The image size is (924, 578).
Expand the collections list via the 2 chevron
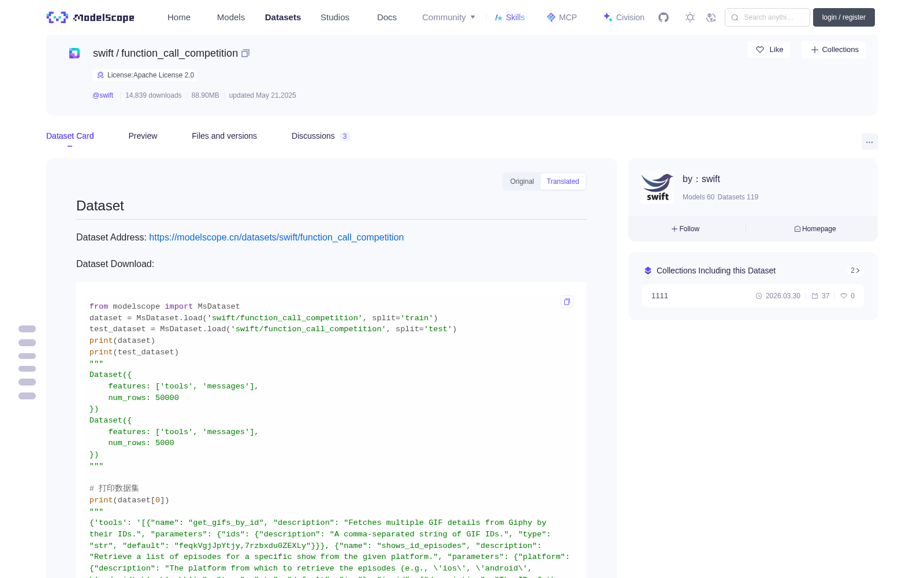(x=855, y=271)
